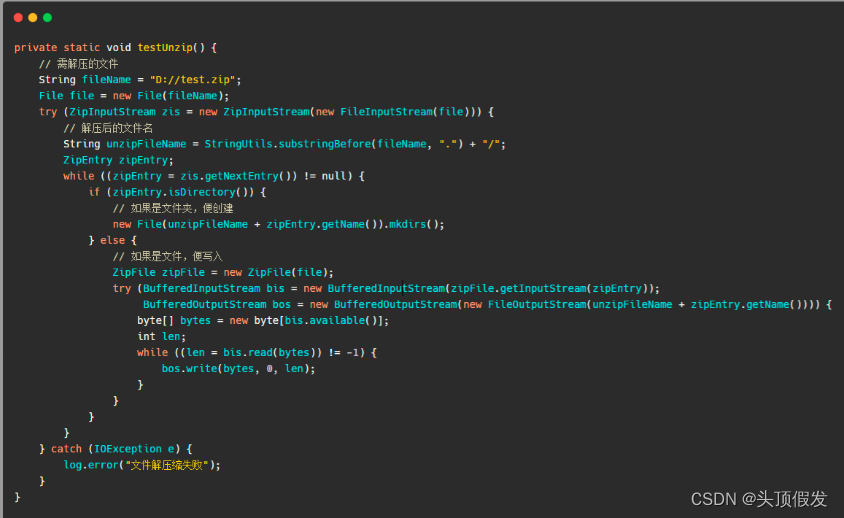Click the 'bos' variable declaration

281,305
